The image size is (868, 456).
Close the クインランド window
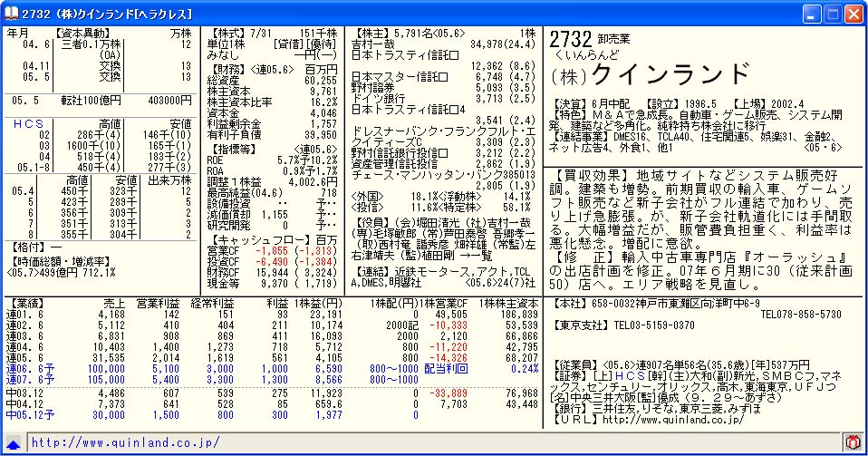pos(854,13)
